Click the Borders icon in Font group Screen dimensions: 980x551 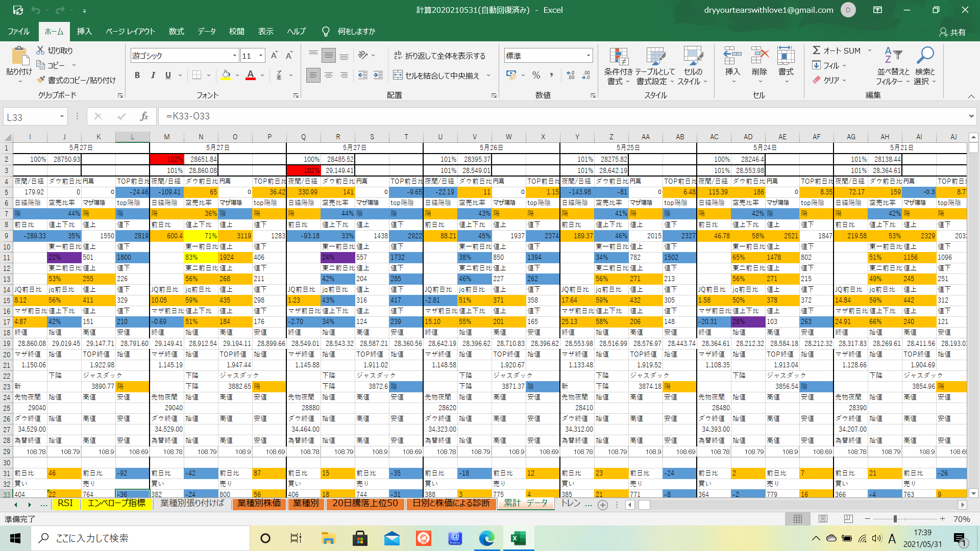pos(197,76)
